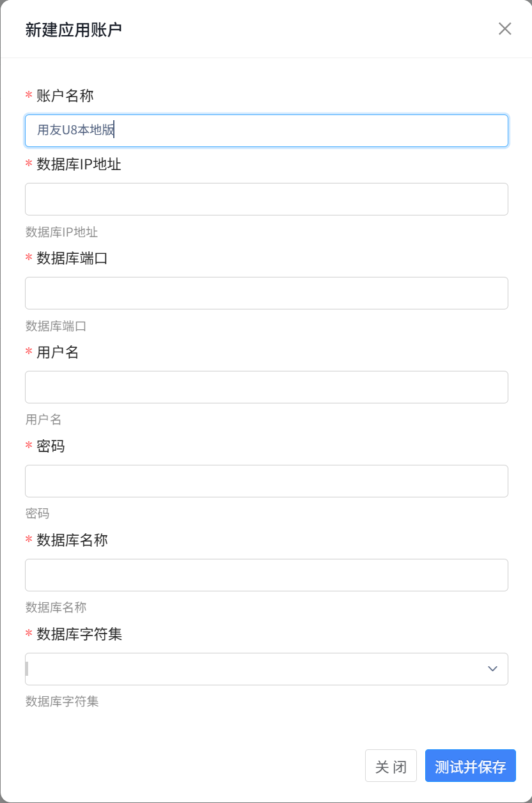Viewport: 532px width, 803px height.
Task: Close the 新建应用账户 dialog with the X icon
Action: point(505,29)
